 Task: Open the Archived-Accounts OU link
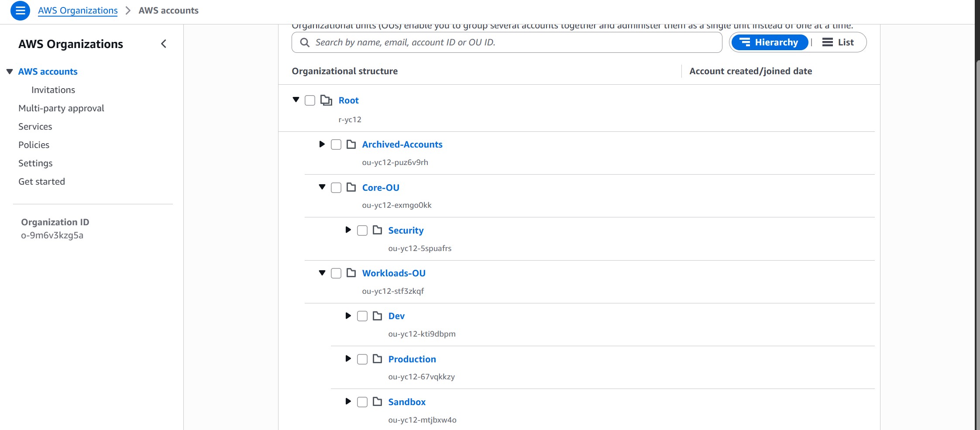402,144
